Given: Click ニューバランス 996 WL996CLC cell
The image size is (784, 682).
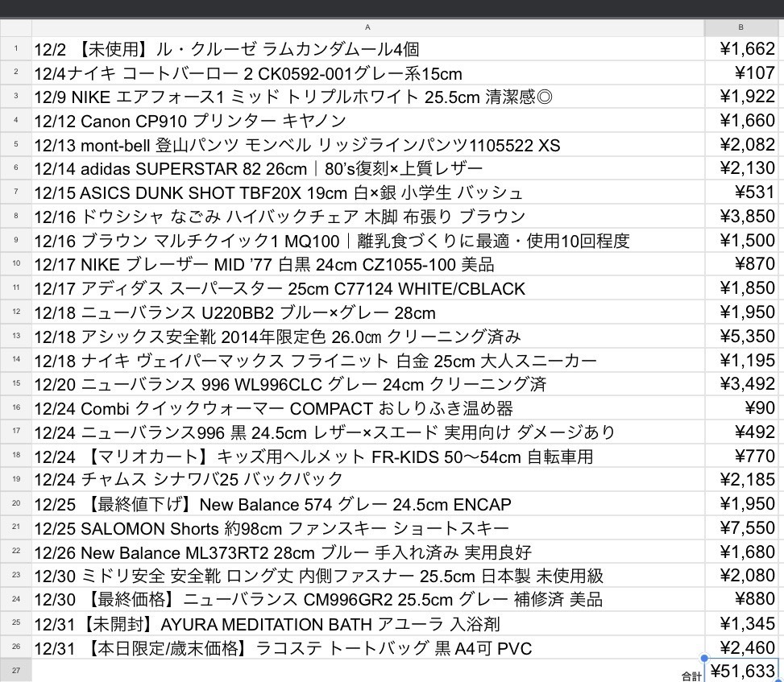Looking at the screenshot, I should tap(368, 384).
